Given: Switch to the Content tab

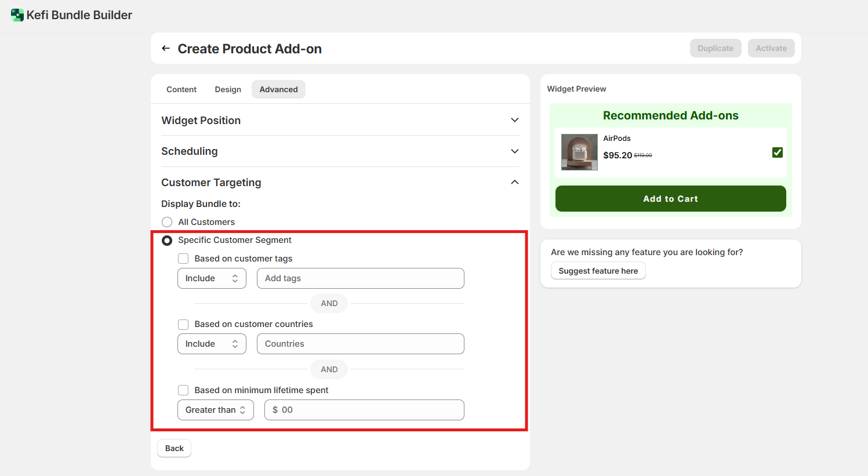Looking at the screenshot, I should click(181, 89).
